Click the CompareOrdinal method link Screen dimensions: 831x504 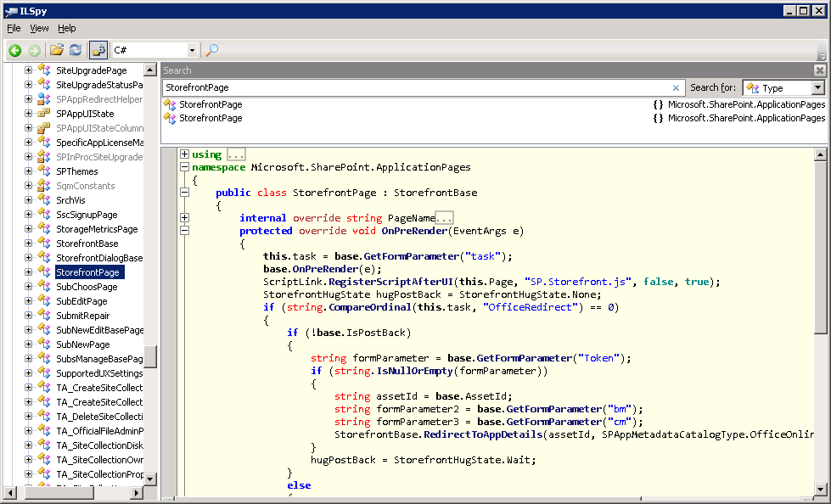pos(370,307)
